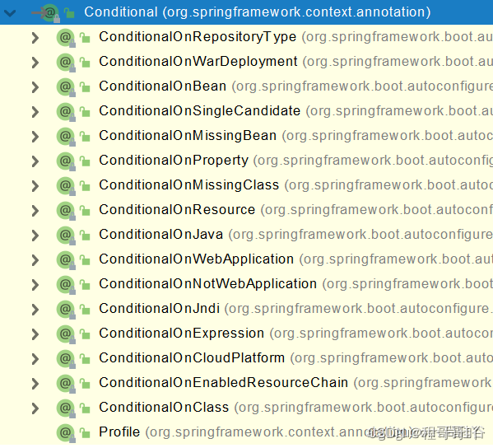The height and width of the screenshot is (448, 493).
Task: Click the root Conditional annotation icon
Action: [x=50, y=13]
